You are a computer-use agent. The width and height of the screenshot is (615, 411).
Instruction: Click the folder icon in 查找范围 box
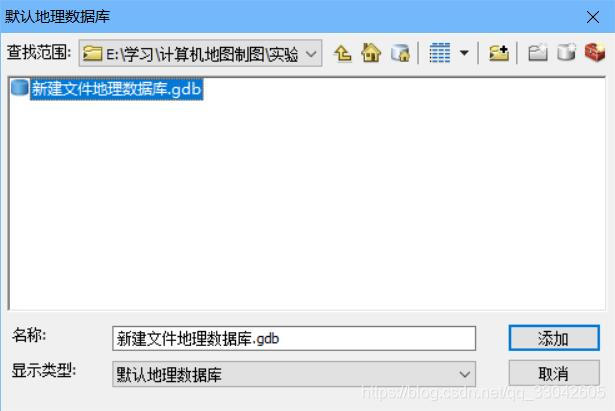93,54
